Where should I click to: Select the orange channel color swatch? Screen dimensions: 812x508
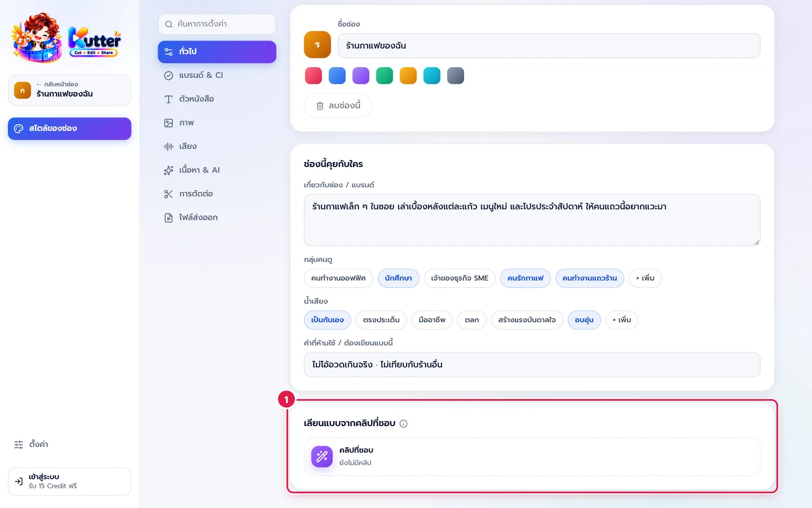pos(408,76)
